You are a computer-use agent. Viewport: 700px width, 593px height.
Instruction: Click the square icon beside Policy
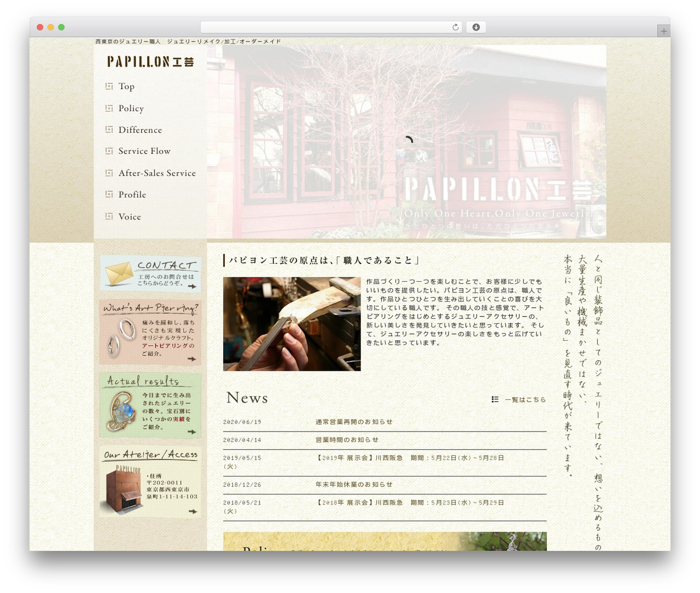click(109, 108)
